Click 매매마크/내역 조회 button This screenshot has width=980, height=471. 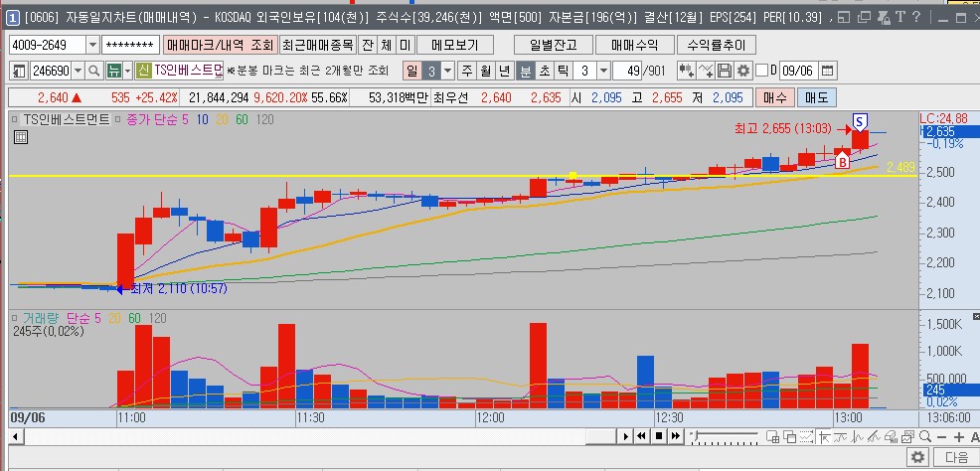point(220,45)
